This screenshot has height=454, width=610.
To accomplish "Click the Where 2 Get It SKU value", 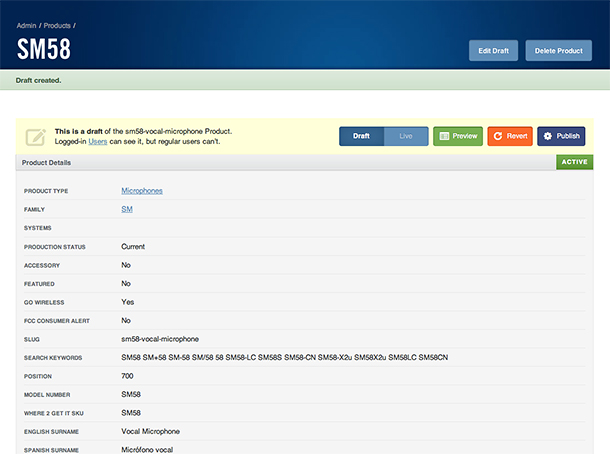I will pyautogui.click(x=131, y=413).
